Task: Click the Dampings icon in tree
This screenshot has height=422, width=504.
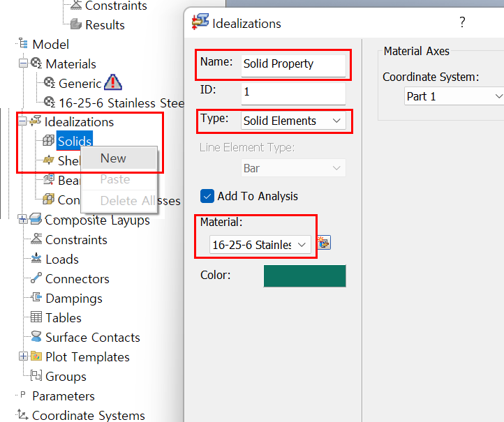Action: 36,299
